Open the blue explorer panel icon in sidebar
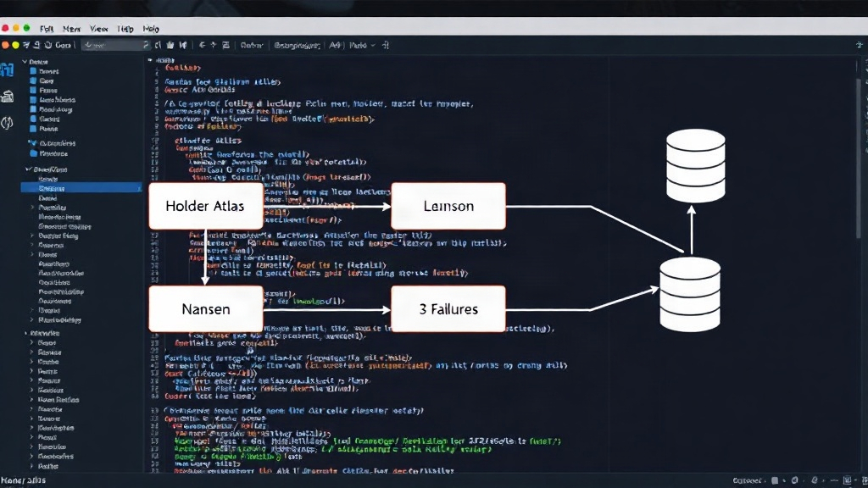The image size is (868, 488). (7, 70)
